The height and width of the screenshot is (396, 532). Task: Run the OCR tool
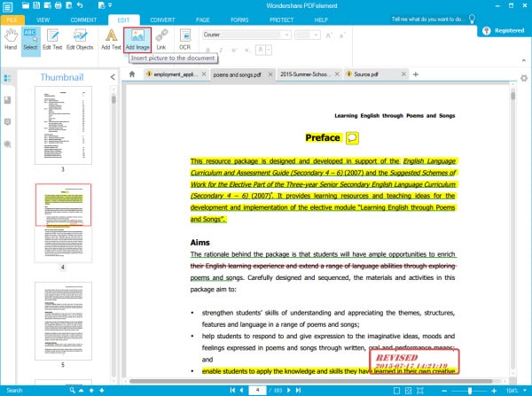pyautogui.click(x=185, y=40)
